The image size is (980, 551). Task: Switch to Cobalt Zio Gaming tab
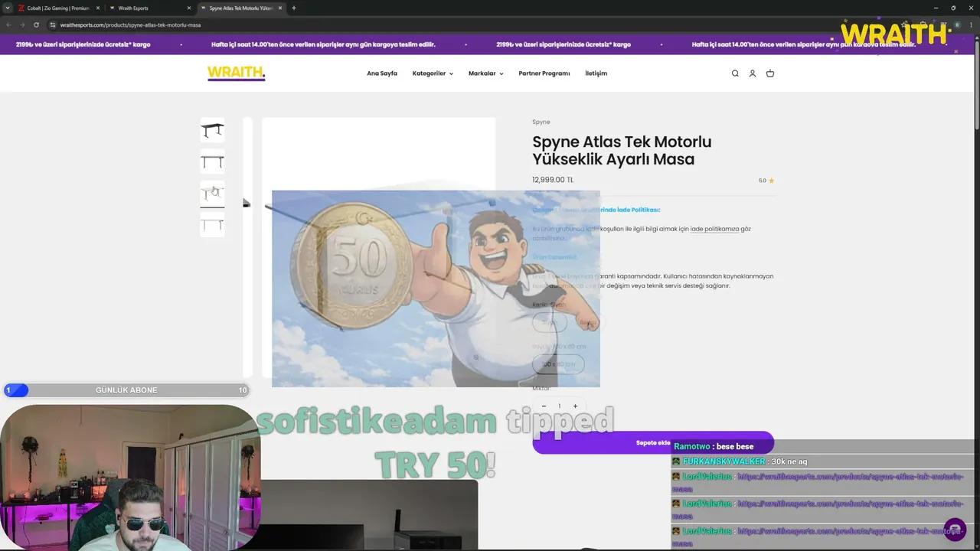58,8
